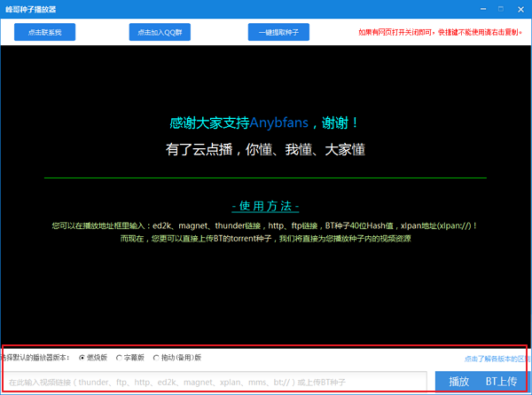Screen dimensions: 532x395
Task: Click the 选择默认的播放器版本 label
Action: coord(35,358)
